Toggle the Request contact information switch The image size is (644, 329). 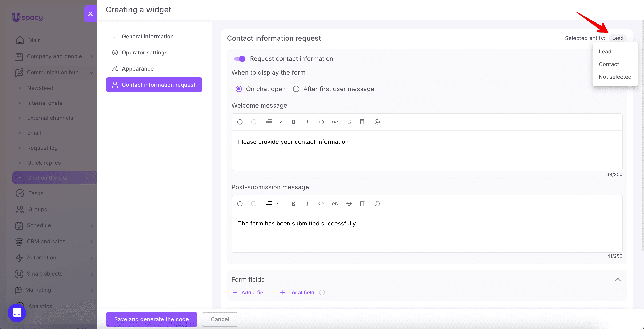pos(240,58)
